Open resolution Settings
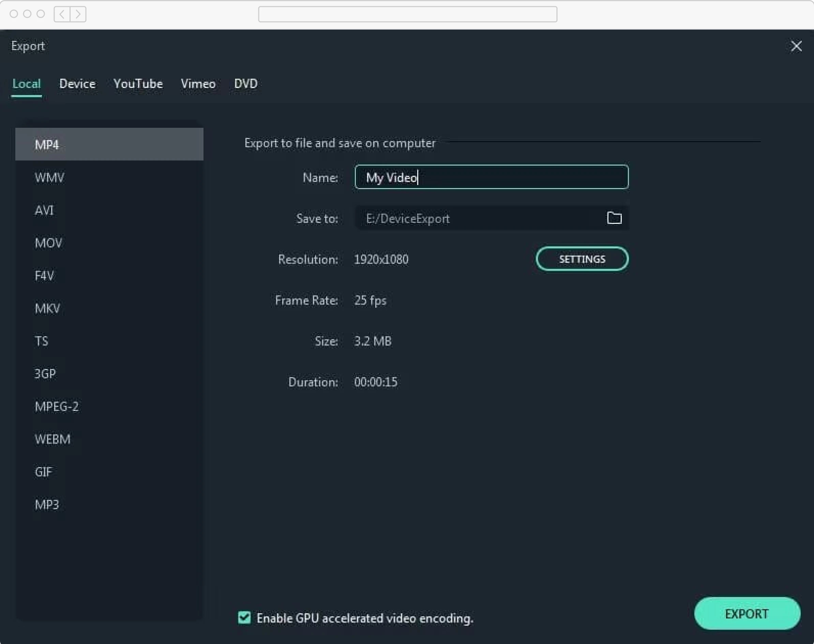Screen dimensions: 814x644 (x=582, y=259)
